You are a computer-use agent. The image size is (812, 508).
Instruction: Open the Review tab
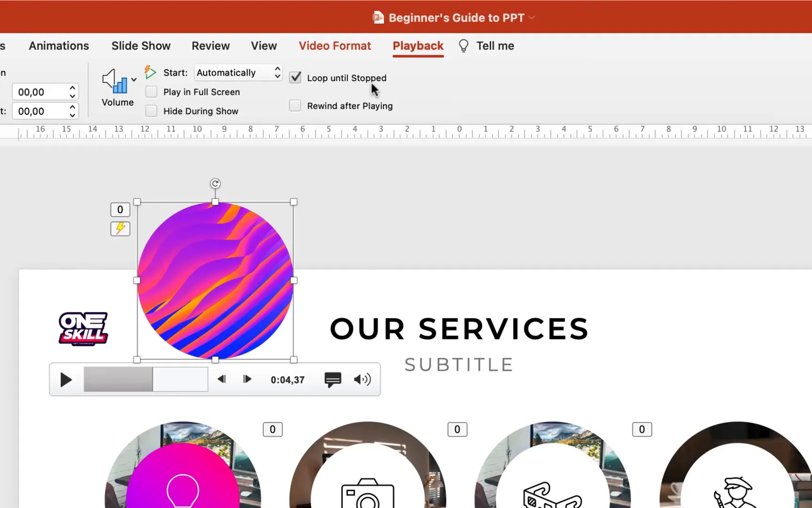(211, 46)
